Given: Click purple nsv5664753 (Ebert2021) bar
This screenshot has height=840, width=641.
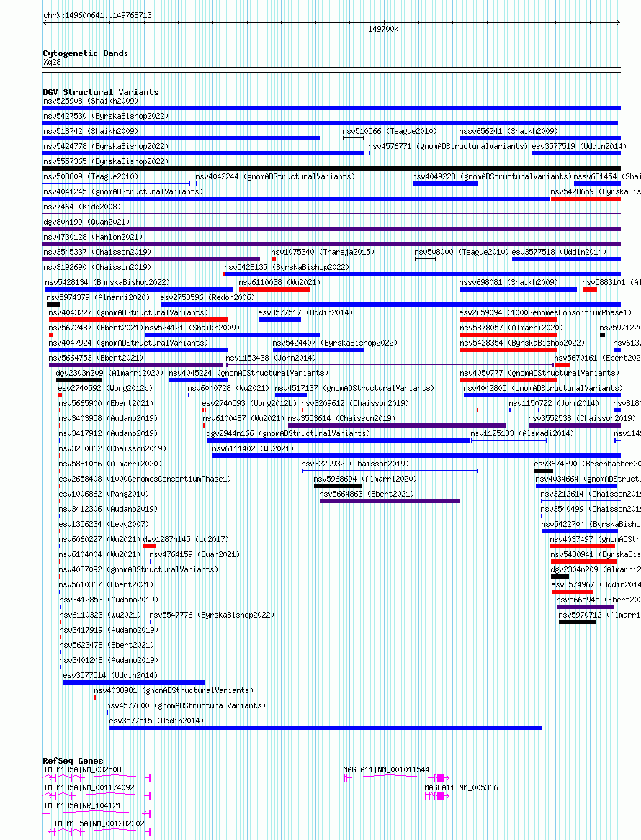Looking at the screenshot, I should tap(135, 365).
